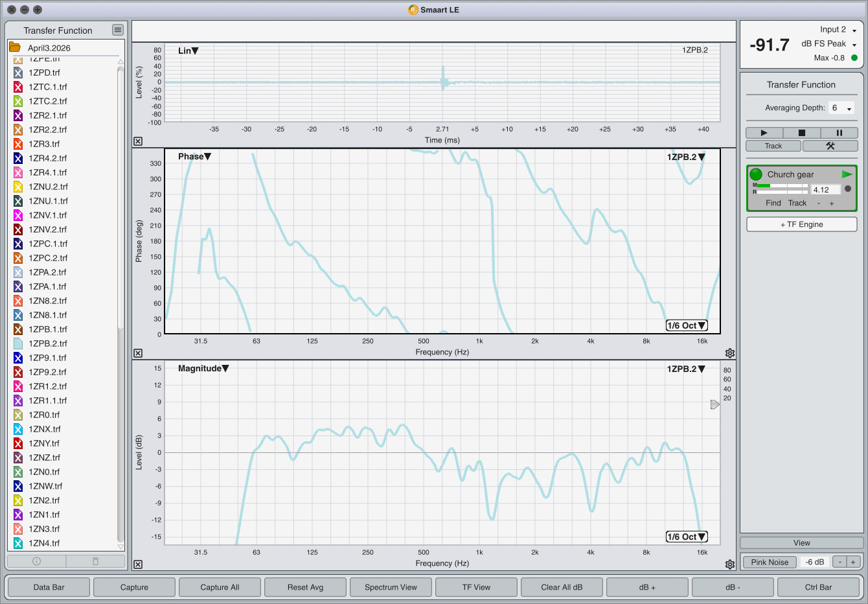Open the Averaging Depth dropdown

(841, 108)
